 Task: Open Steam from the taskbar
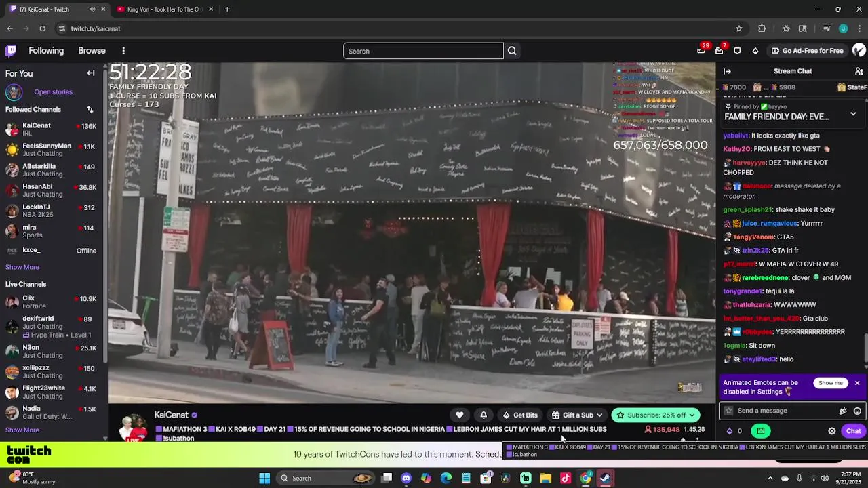pos(605,479)
